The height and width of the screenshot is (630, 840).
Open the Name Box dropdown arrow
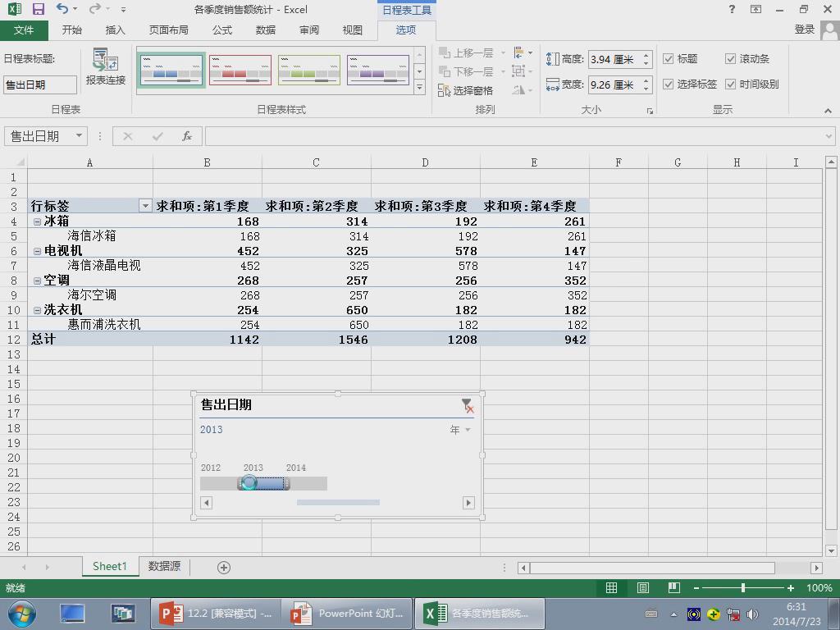(79, 135)
